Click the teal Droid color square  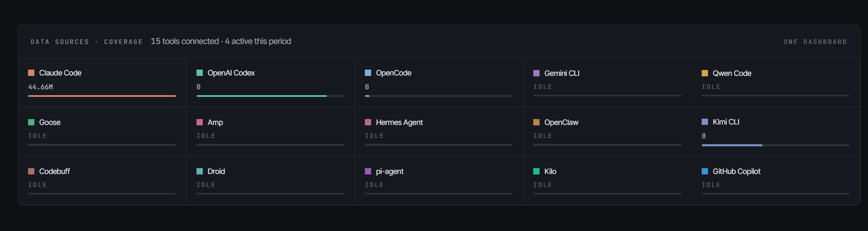(199, 171)
